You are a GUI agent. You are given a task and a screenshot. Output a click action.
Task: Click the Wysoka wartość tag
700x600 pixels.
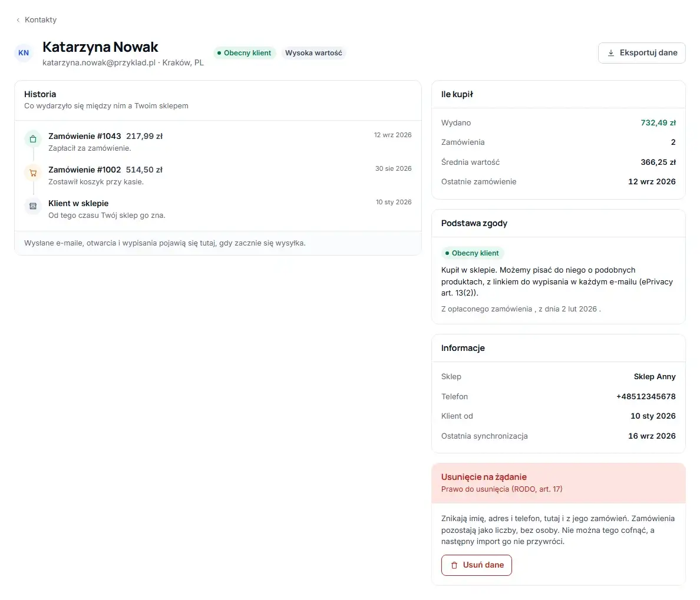[313, 53]
